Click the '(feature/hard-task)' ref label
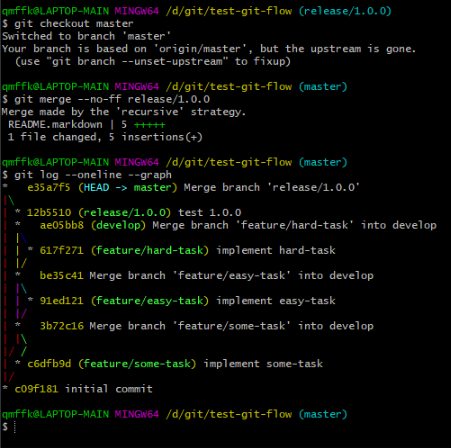This screenshot has height=448, width=451. [150, 250]
